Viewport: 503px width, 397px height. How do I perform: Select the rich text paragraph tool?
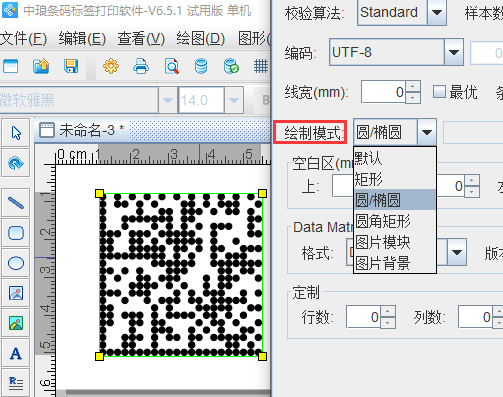[16, 382]
